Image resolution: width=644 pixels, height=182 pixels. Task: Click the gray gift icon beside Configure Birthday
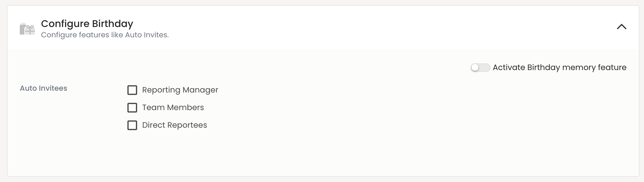click(27, 29)
